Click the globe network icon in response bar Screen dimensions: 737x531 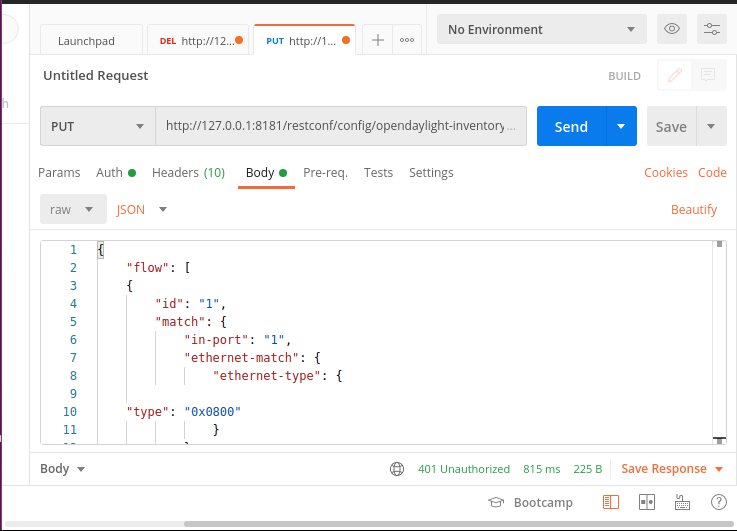tap(397, 469)
